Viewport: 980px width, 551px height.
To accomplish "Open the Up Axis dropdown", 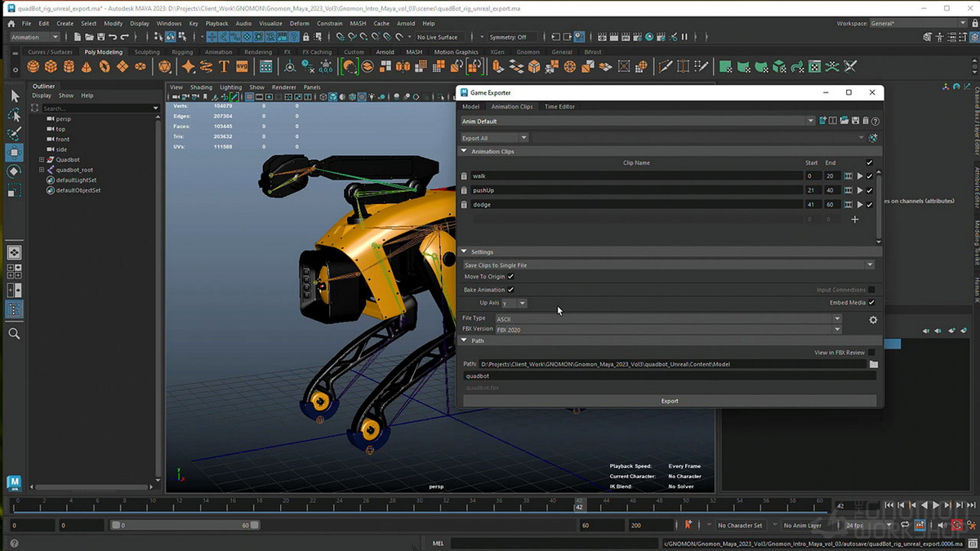I will tap(514, 303).
